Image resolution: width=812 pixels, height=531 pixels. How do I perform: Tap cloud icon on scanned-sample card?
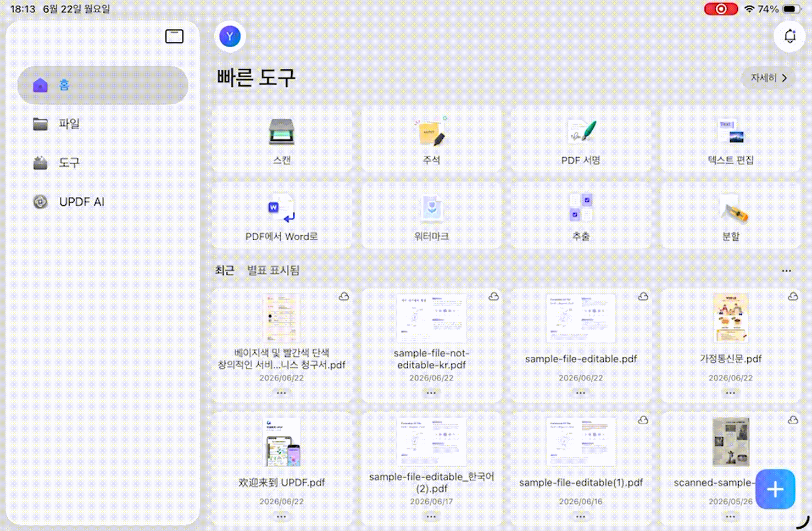click(793, 420)
